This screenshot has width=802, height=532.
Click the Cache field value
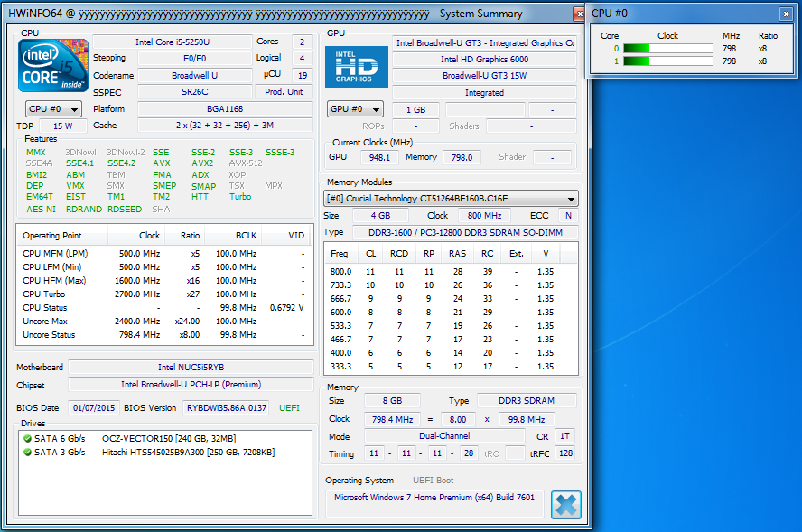click(225, 126)
